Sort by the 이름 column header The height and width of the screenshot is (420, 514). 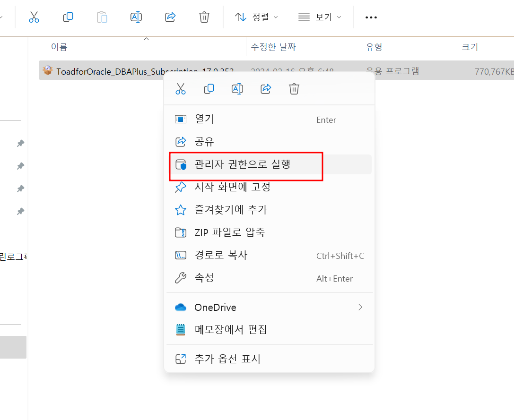point(59,47)
